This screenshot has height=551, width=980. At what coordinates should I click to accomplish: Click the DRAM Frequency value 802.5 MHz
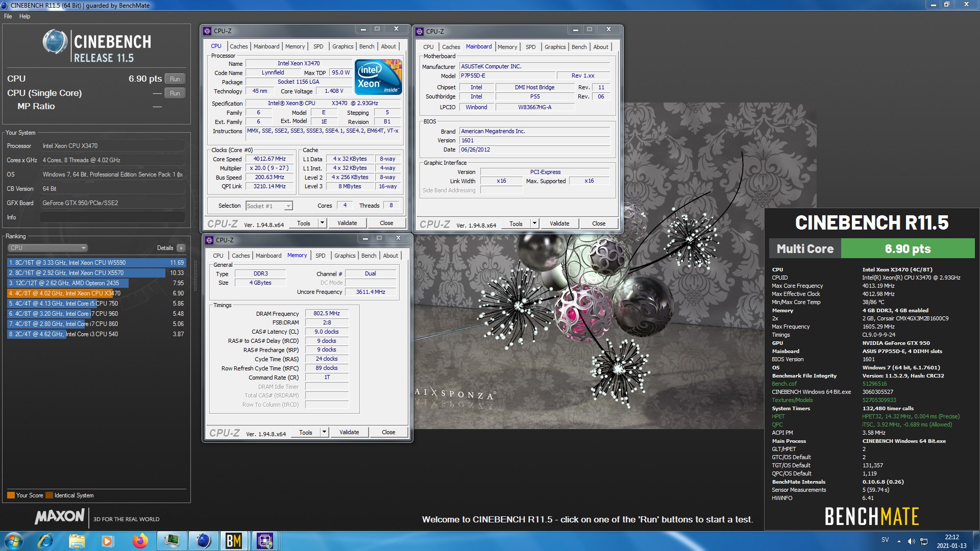click(x=327, y=314)
